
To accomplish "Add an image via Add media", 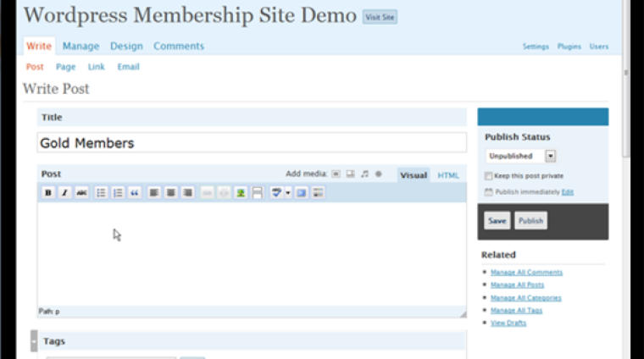I will [x=336, y=174].
